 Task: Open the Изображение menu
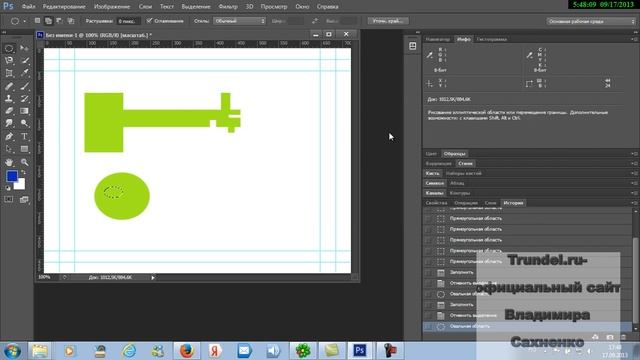click(112, 7)
